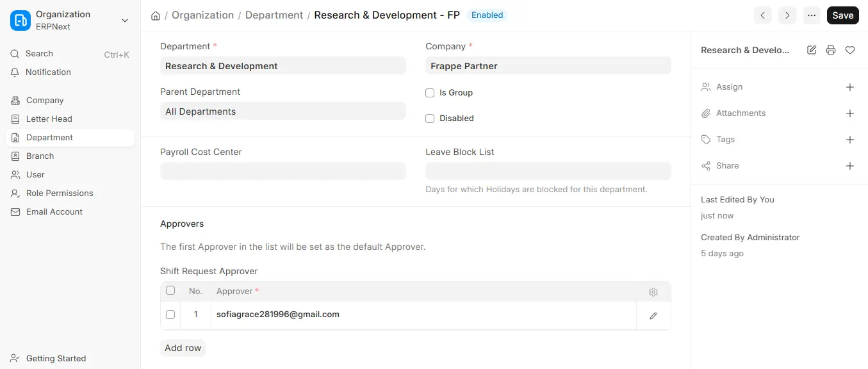The height and width of the screenshot is (369, 868).
Task: Open the Company link field
Action: (548, 66)
